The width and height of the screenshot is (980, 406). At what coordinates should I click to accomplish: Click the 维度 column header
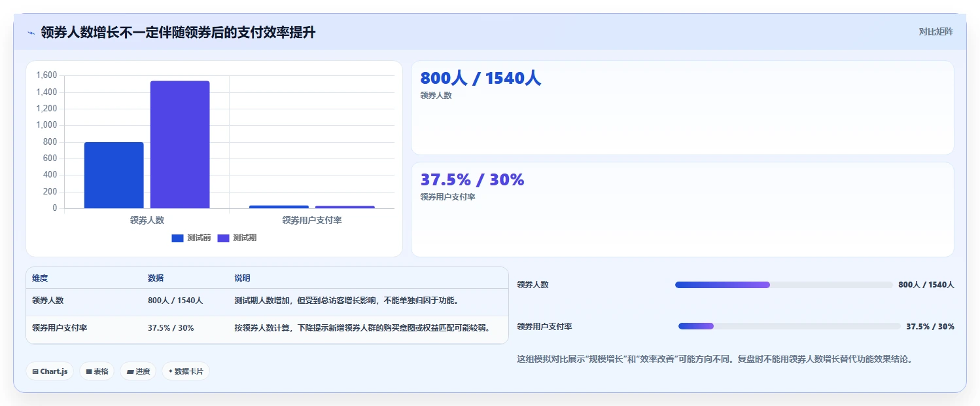click(40, 278)
